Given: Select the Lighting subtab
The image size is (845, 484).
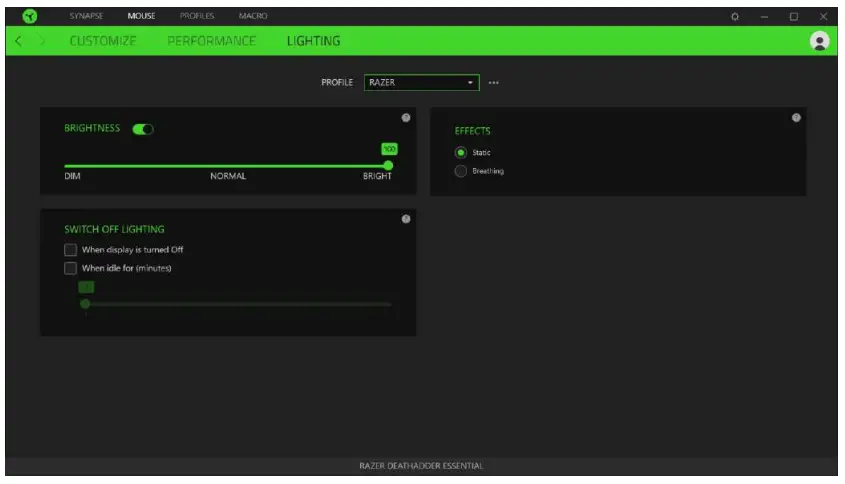Looking at the screenshot, I should [x=313, y=41].
